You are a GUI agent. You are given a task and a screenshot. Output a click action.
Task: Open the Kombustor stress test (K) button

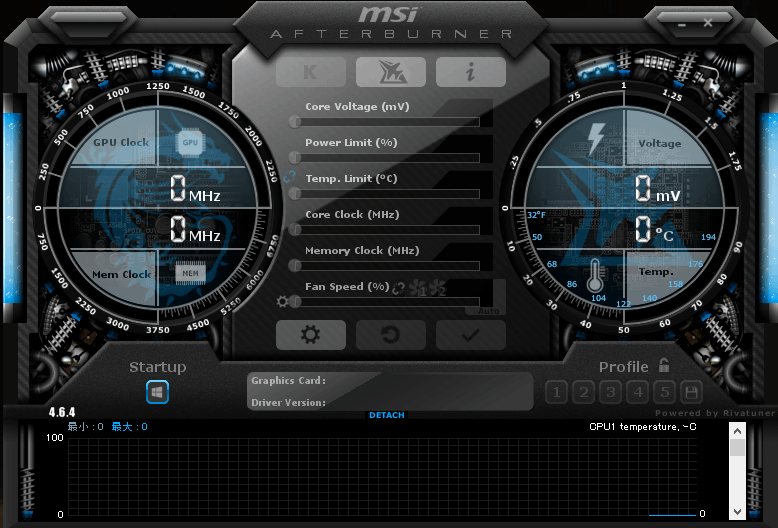tap(311, 72)
